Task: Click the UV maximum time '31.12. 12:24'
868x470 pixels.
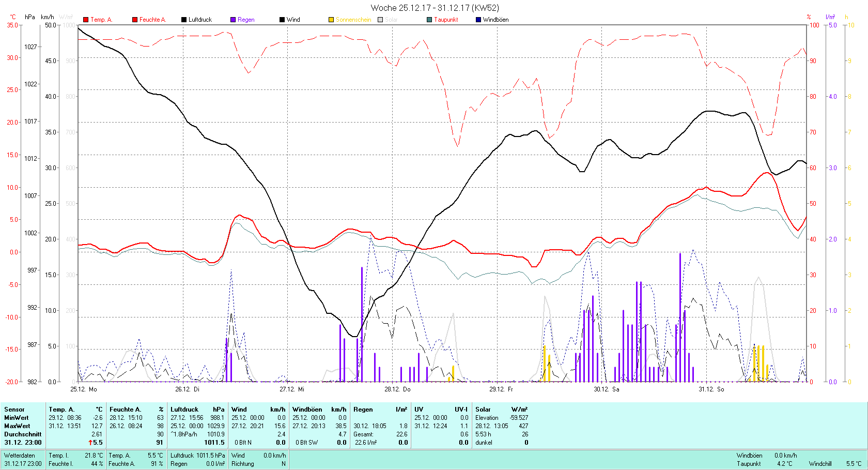Action: [431, 426]
